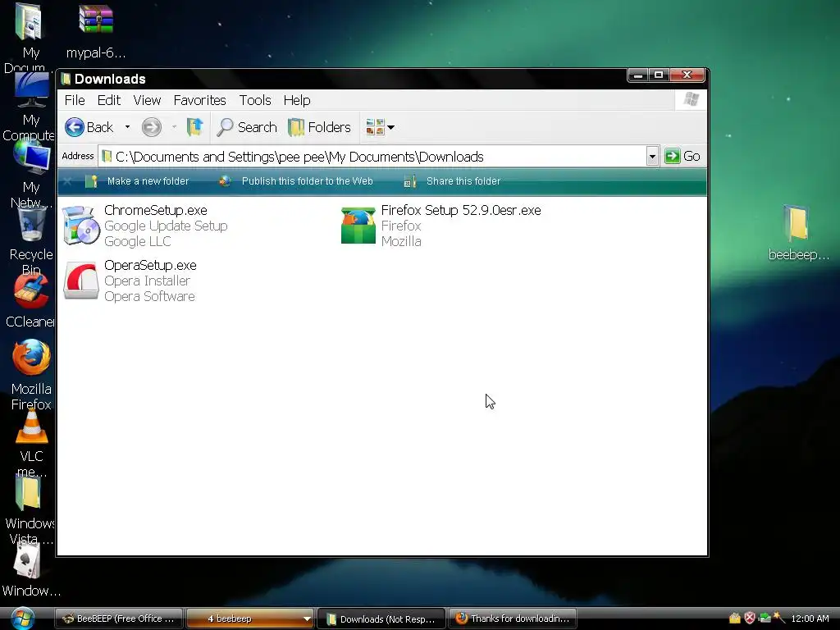This screenshot has height=630, width=840.
Task: Go up one folder level icon
Action: point(194,127)
